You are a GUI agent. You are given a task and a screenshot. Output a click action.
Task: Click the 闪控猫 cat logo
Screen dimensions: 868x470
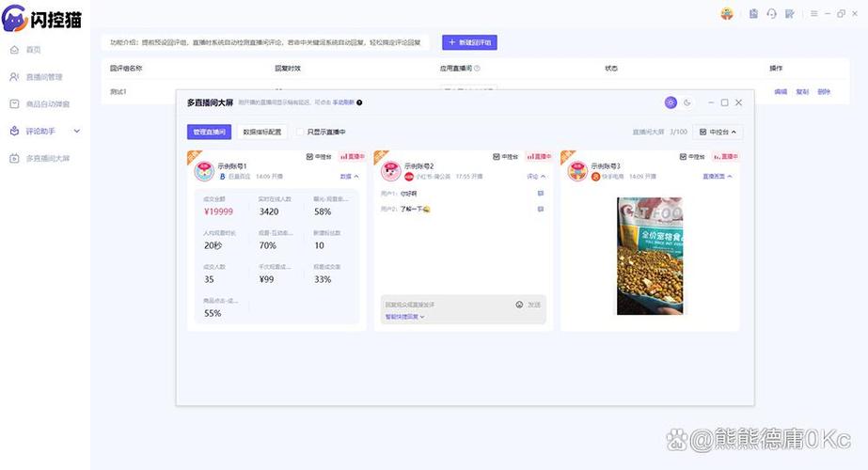point(14,18)
